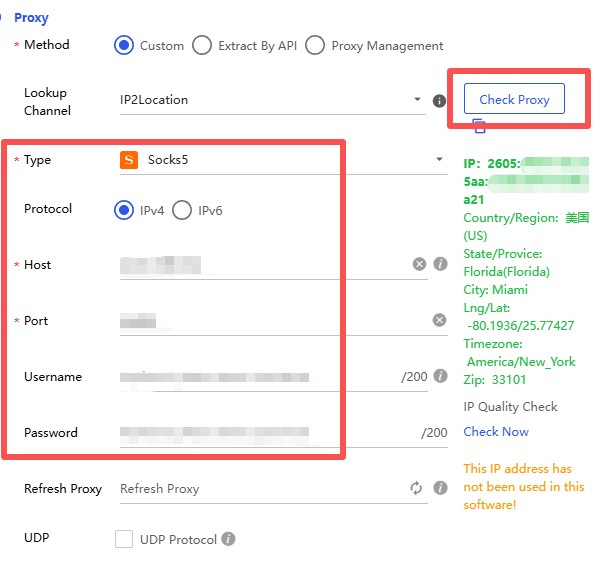Open the Username info icon
The height and width of the screenshot is (579, 612).
pyautogui.click(x=440, y=376)
